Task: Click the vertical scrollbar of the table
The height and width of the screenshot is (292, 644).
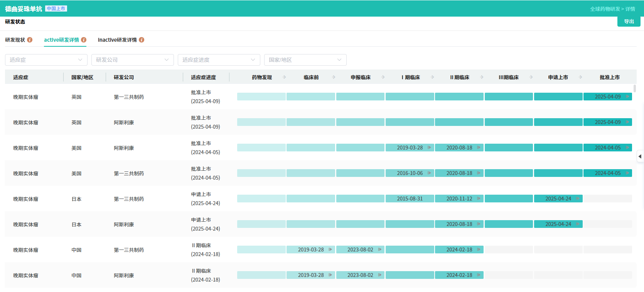Action: pyautogui.click(x=634, y=89)
